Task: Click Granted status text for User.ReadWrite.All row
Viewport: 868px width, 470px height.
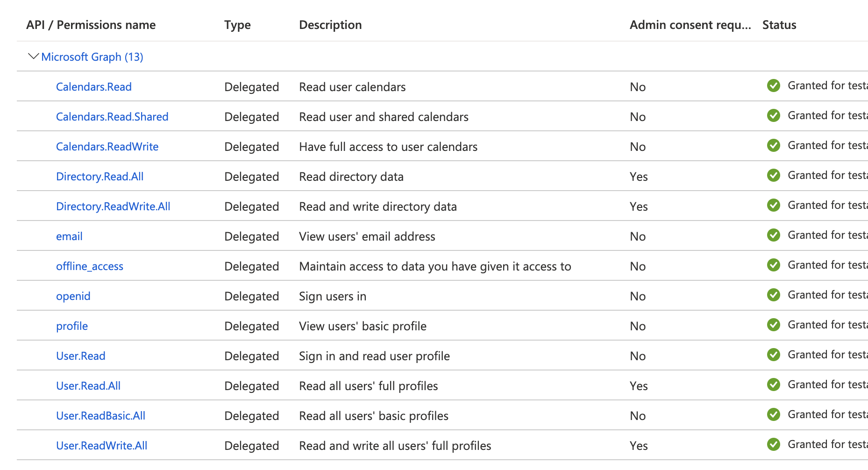Action: 827,444
